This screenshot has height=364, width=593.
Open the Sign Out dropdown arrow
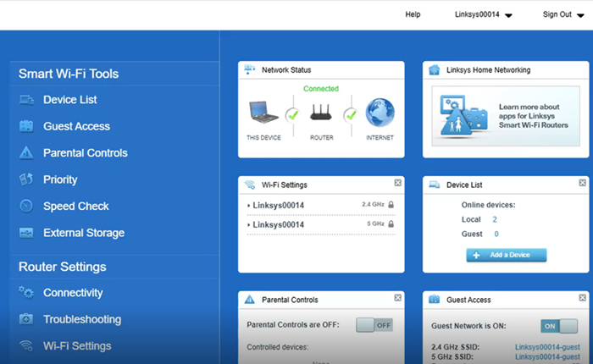pyautogui.click(x=580, y=15)
